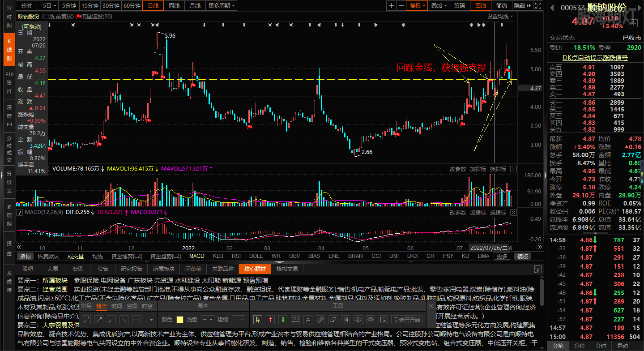644x351 pixels.
Task: Toggle the 成交量 indicator
Action: [x=76, y=256]
